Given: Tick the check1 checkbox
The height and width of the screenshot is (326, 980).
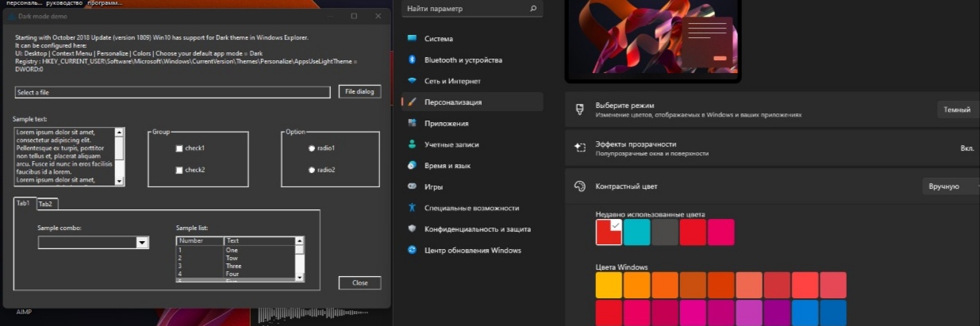Looking at the screenshot, I should pos(179,148).
